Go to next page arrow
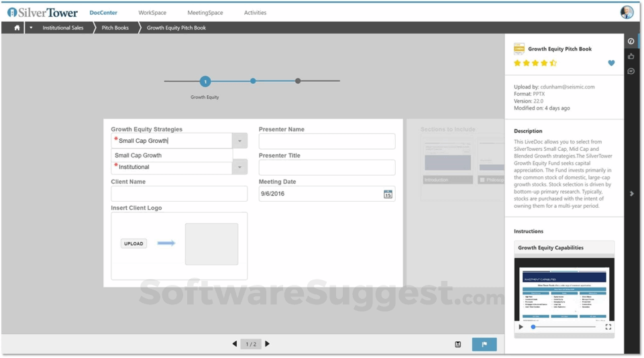The height and width of the screenshot is (358, 644). click(268, 344)
